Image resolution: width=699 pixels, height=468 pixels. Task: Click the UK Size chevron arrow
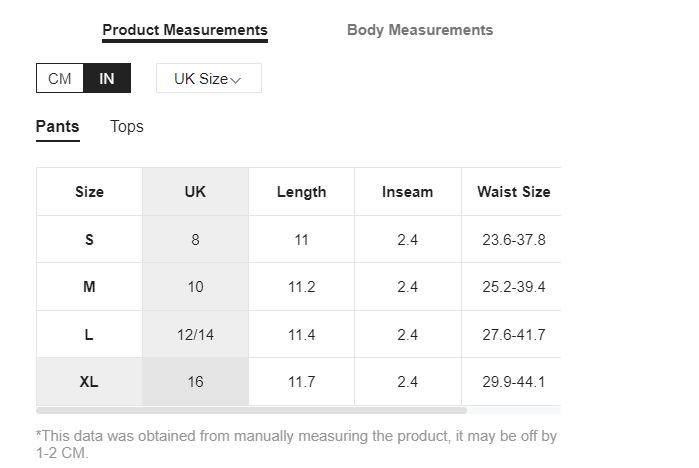click(236, 80)
